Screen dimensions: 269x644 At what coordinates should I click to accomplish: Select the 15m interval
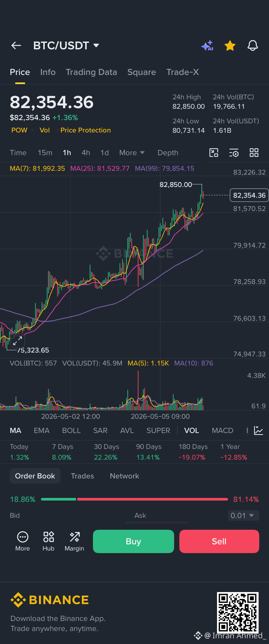pyautogui.click(x=45, y=153)
